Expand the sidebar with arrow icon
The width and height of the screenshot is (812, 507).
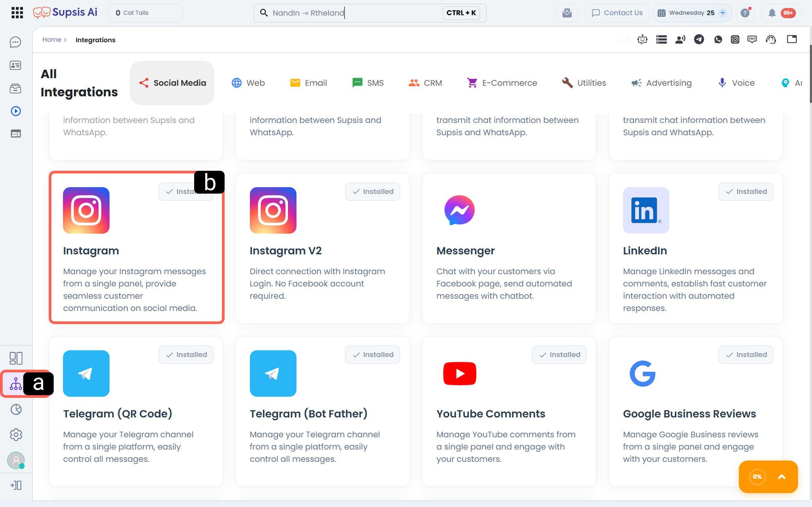coord(16,485)
